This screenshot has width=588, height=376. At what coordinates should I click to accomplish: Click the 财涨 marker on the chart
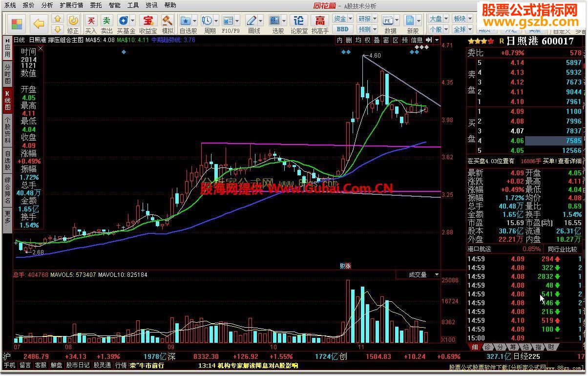(x=345, y=266)
